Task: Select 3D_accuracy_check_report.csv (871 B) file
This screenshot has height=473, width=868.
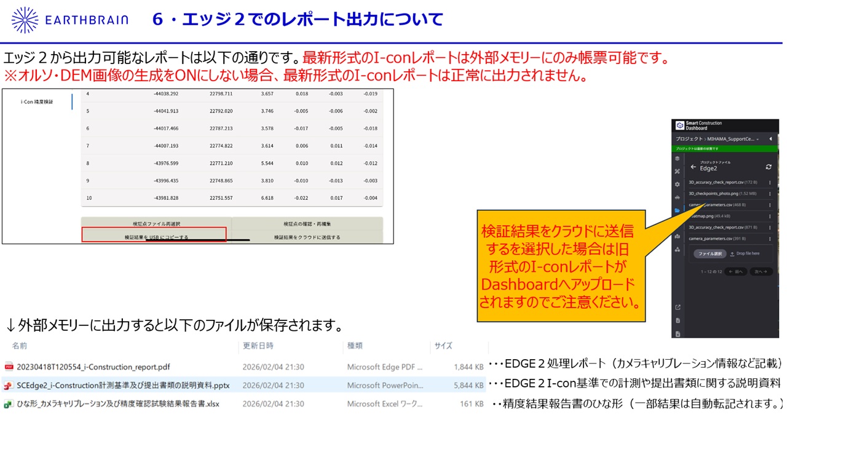Action: click(x=723, y=228)
